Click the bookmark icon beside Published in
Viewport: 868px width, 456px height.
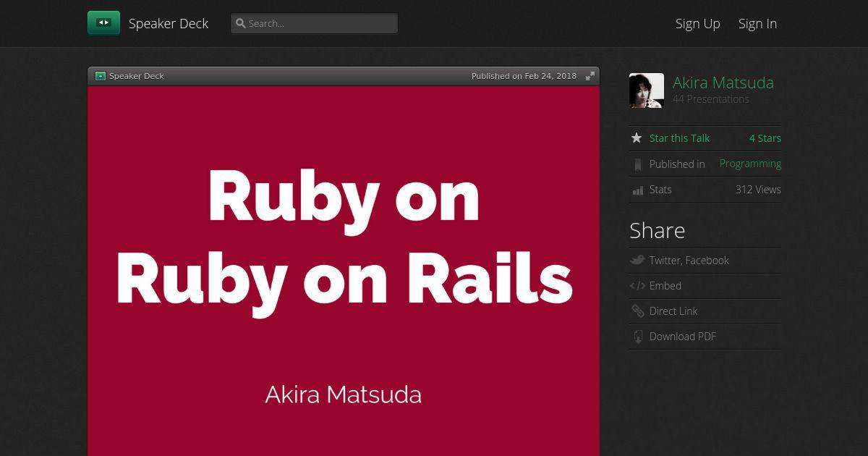pyautogui.click(x=637, y=164)
